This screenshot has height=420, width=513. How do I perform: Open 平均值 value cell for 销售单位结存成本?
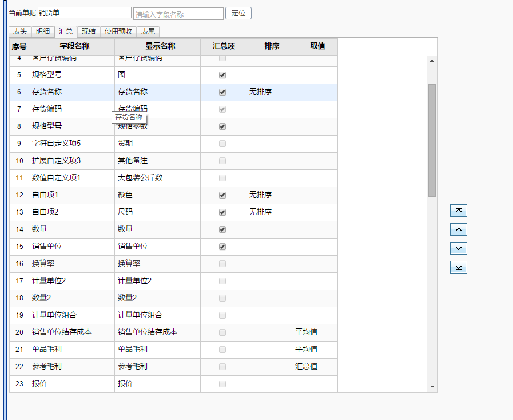(x=315, y=332)
